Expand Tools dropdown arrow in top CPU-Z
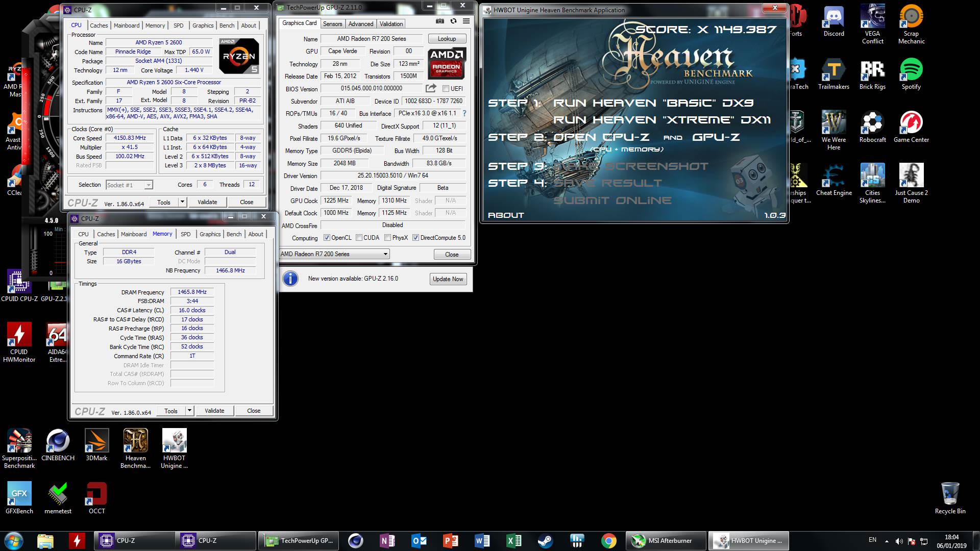The image size is (980, 551). 182,202
